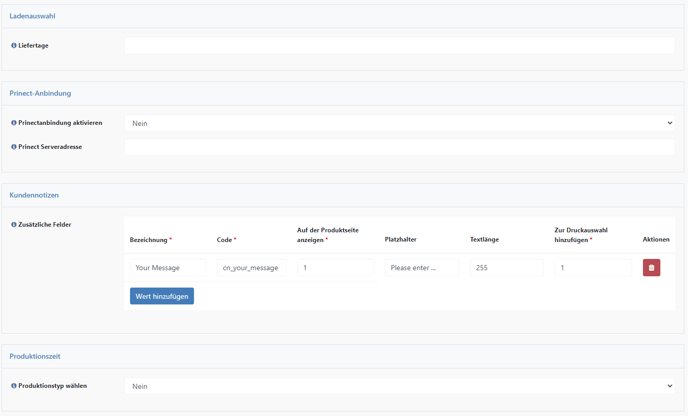This screenshot has width=688, height=416.
Task: Click info icon next to Zusätzliche Felder
Action: tap(14, 225)
